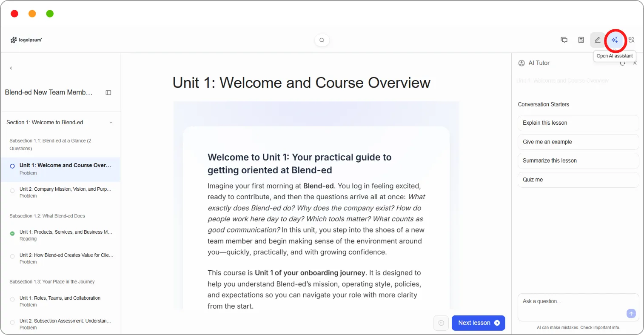644x335 pixels.
Task: Click the green completed checkmark icon
Action: point(12,233)
